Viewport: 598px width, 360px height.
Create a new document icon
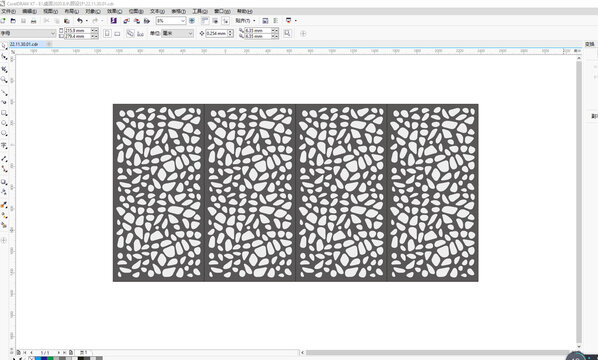click(3, 21)
